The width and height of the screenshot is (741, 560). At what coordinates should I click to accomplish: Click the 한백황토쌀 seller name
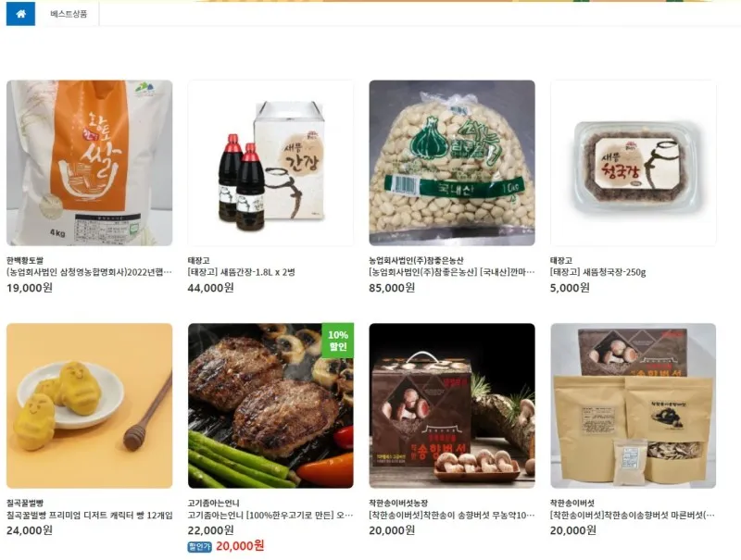point(25,260)
